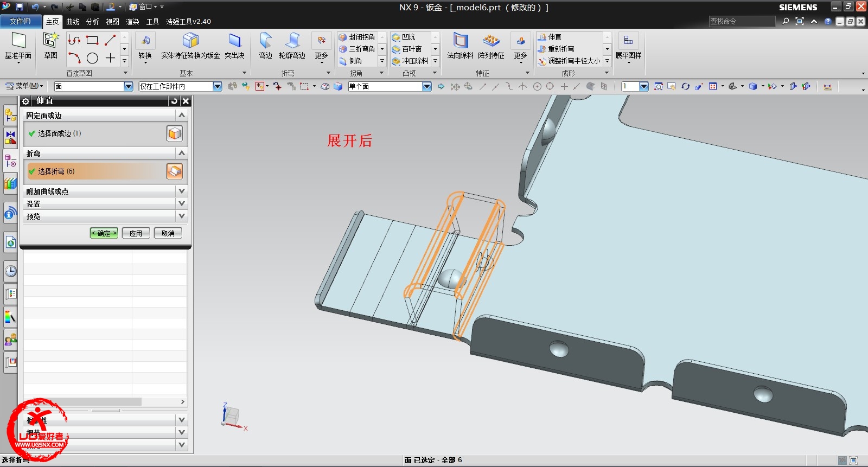Click 调整折弯半径大小 resize bend radius tool
This screenshot has width=868, height=467.
pyautogui.click(x=569, y=61)
